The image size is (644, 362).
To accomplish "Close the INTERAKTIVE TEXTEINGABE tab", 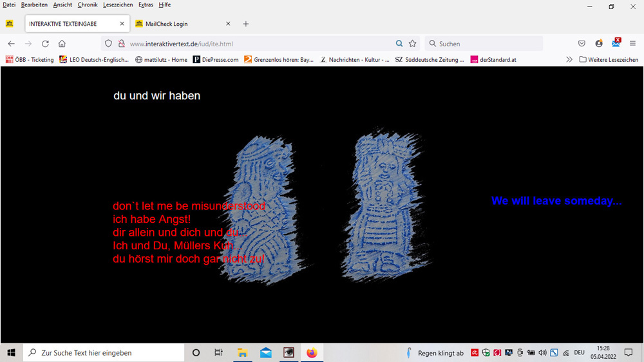I will point(122,24).
